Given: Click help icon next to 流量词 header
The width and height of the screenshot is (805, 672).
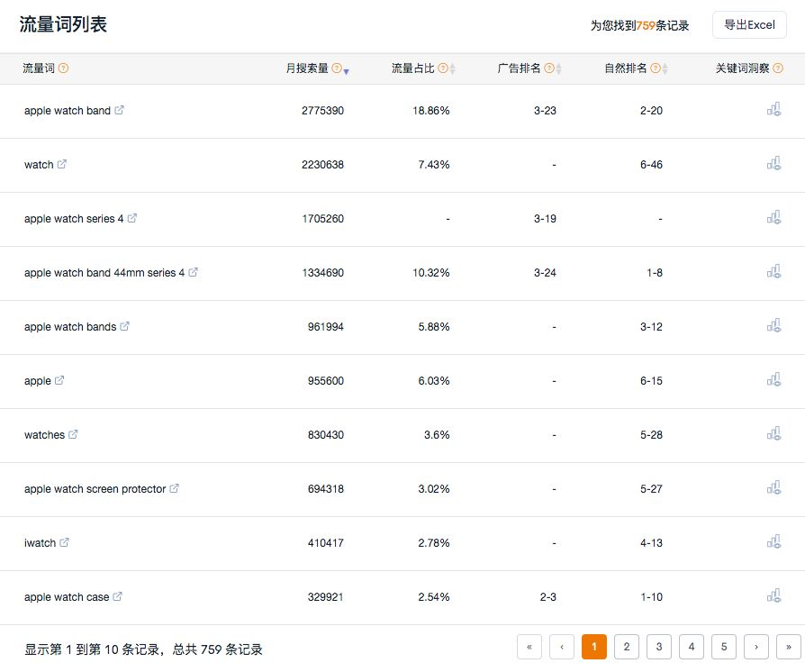Looking at the screenshot, I should 63,68.
